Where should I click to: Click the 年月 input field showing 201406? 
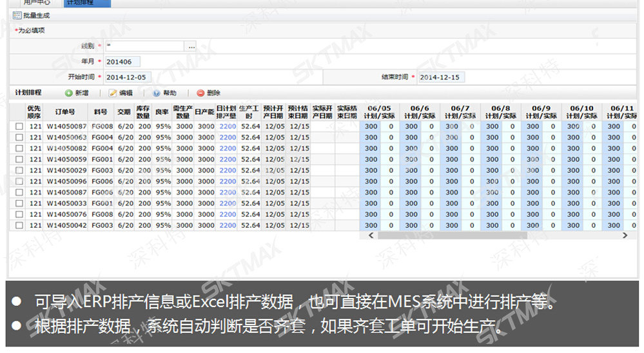(122, 62)
